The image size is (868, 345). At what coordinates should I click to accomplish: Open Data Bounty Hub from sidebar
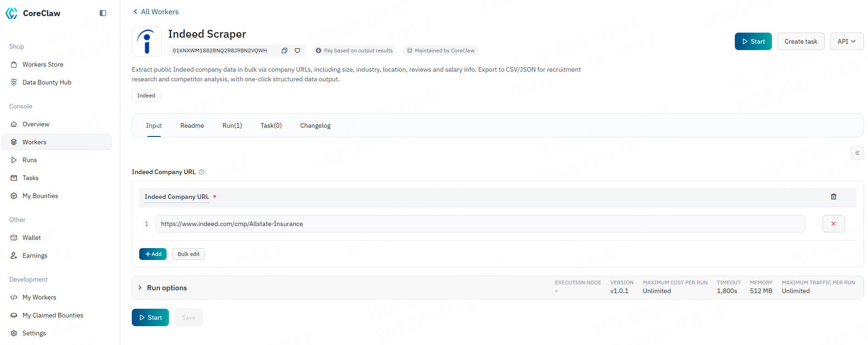47,82
